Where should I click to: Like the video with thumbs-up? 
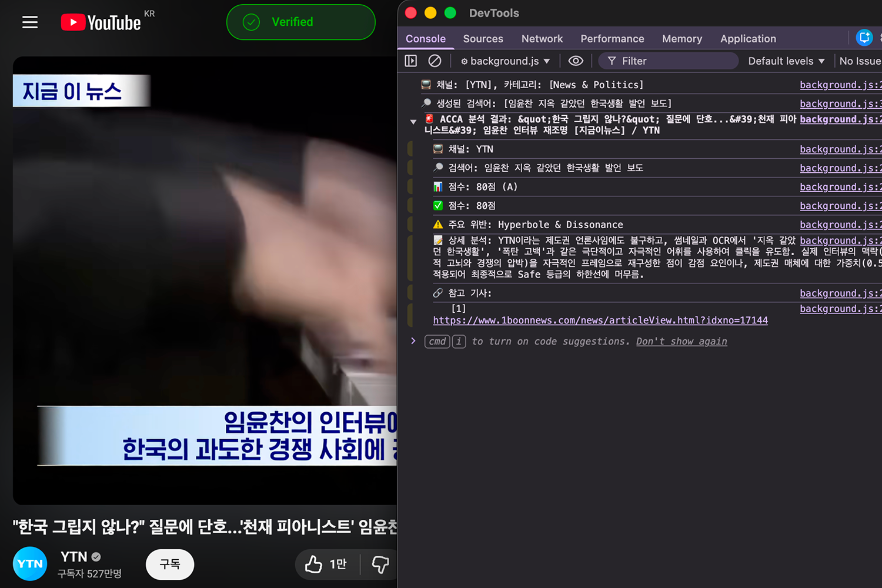(326, 564)
